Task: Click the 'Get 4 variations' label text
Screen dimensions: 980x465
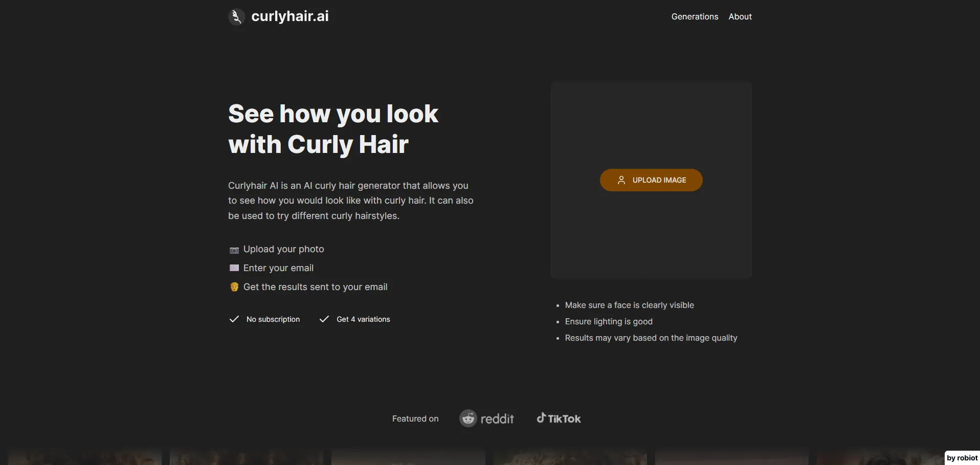Action: click(x=363, y=319)
